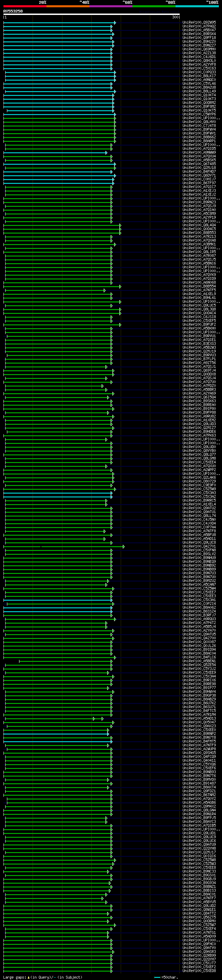Image resolution: width=222 pixels, height=980 pixels.
Task: Select hit label UniRef100_A9RQU3
Action: pos(199,619)
